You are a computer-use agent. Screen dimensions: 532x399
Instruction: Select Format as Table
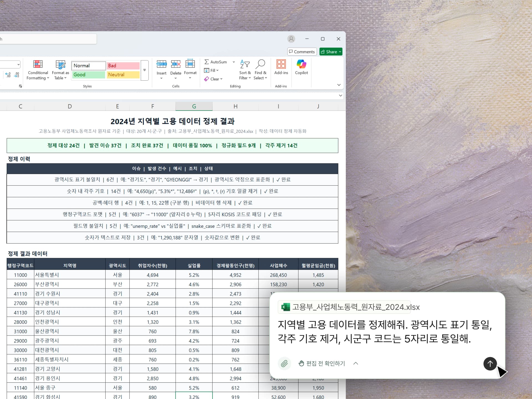pos(60,70)
